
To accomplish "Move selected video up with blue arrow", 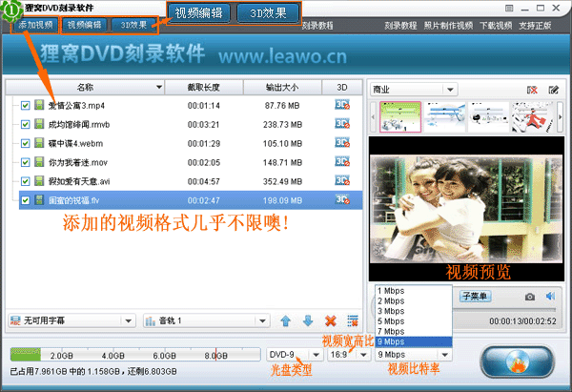I will pos(286,321).
